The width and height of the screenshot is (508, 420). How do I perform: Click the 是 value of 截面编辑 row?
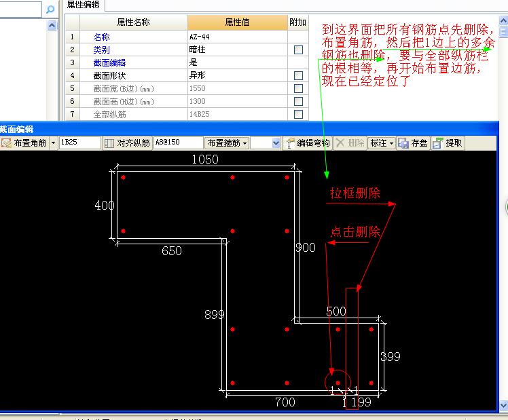pyautogui.click(x=237, y=62)
